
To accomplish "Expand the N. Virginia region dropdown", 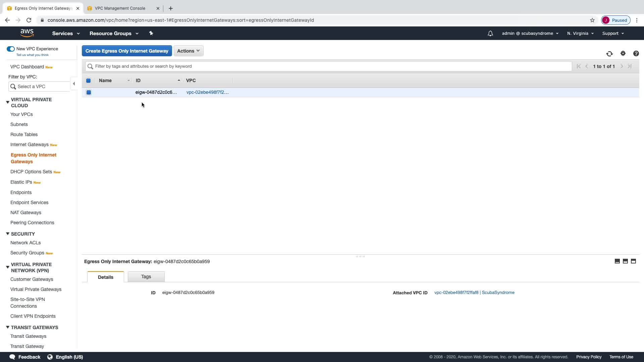I will pyautogui.click(x=580, y=34).
